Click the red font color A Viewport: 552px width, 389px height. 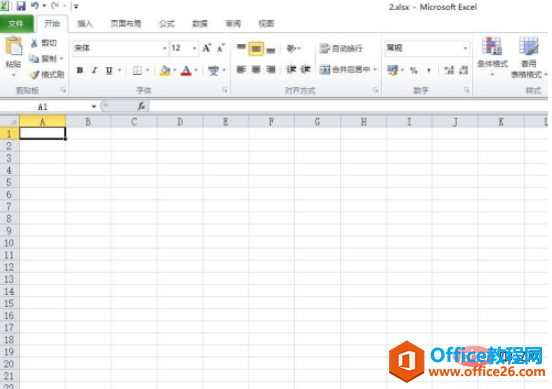(x=186, y=70)
